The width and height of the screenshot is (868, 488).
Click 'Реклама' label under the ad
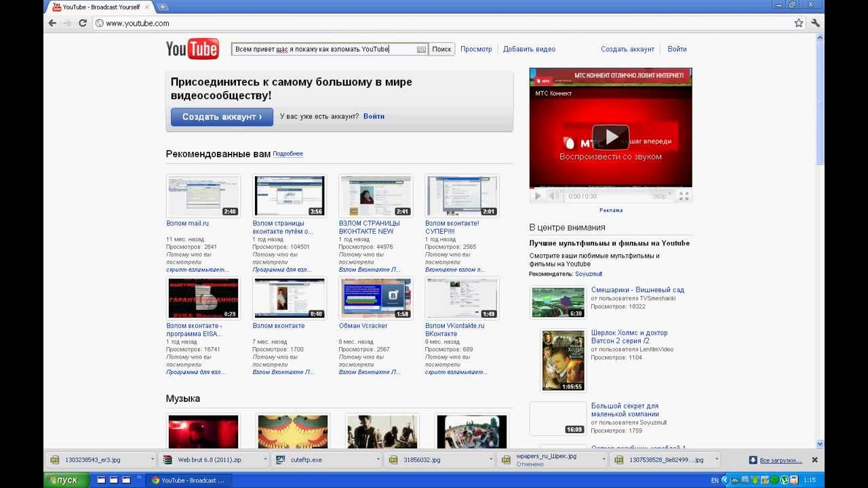(x=611, y=210)
